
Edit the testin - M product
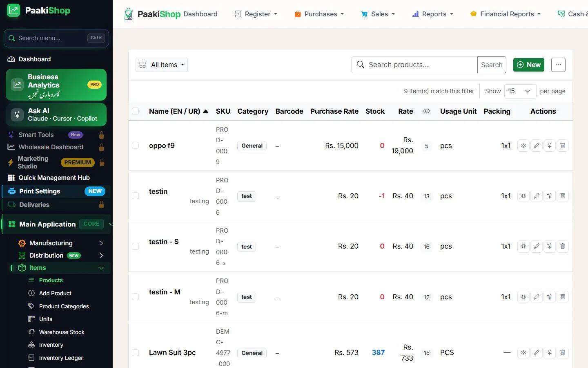point(537,297)
